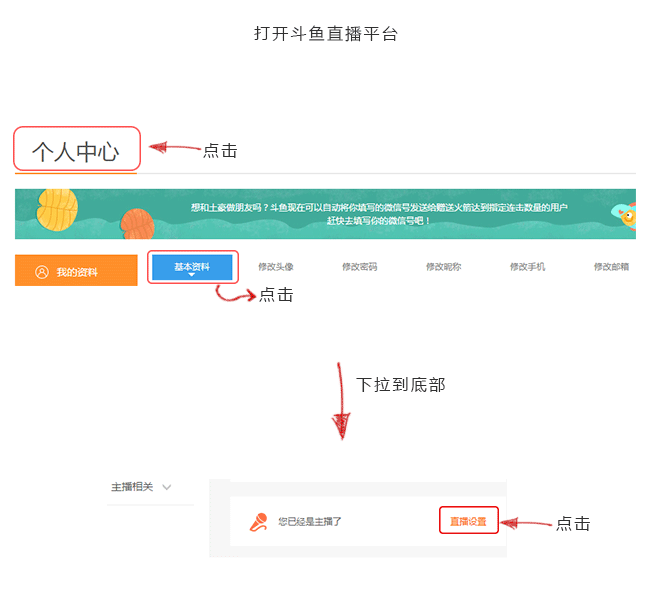The image size is (652, 592).
Task: Expand the 主播相关 chevron
Action: tap(167, 487)
